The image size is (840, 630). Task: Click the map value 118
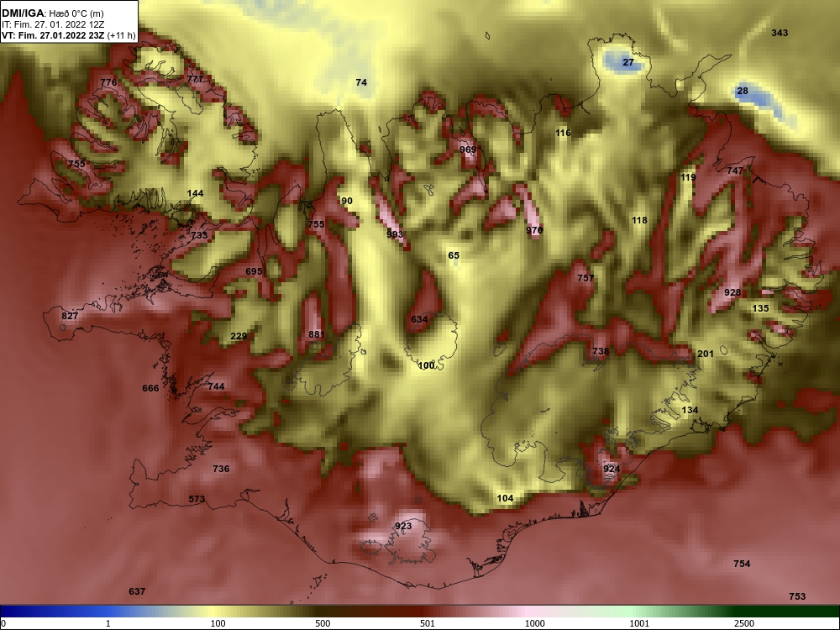coord(639,220)
